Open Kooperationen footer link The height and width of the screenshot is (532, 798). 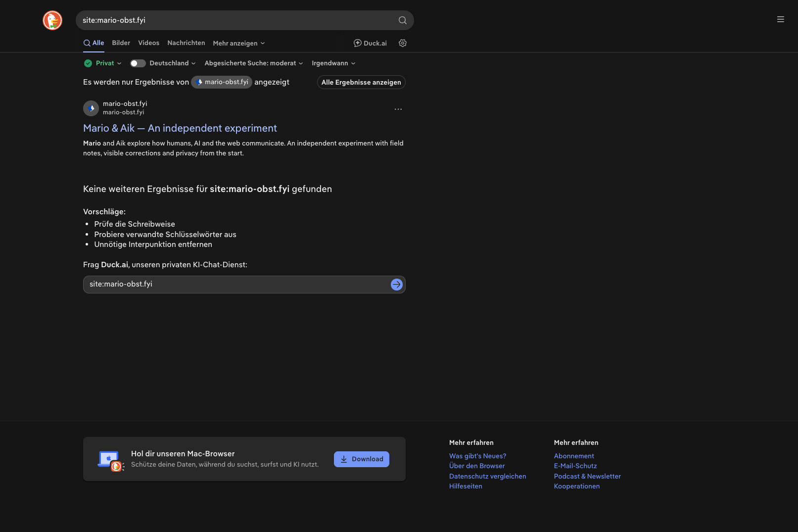pyautogui.click(x=577, y=486)
